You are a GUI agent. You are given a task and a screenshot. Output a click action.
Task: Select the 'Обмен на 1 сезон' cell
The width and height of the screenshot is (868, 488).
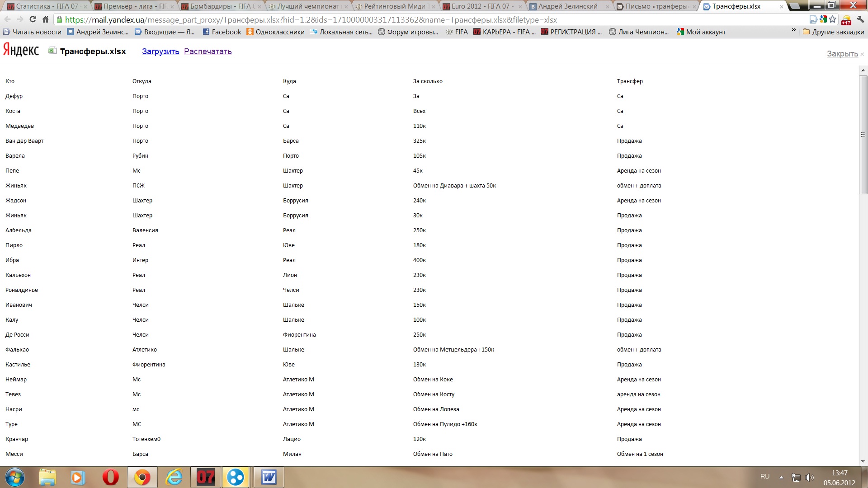point(640,454)
